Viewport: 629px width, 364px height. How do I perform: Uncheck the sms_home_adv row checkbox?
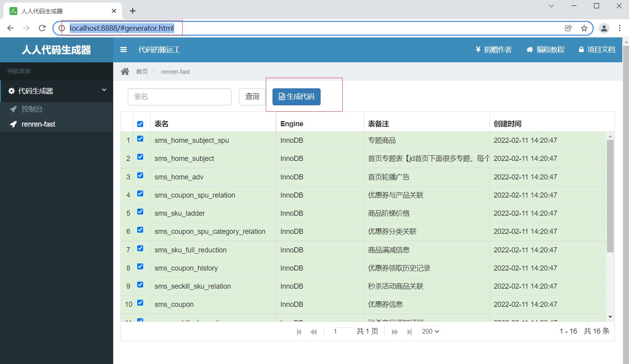[140, 175]
